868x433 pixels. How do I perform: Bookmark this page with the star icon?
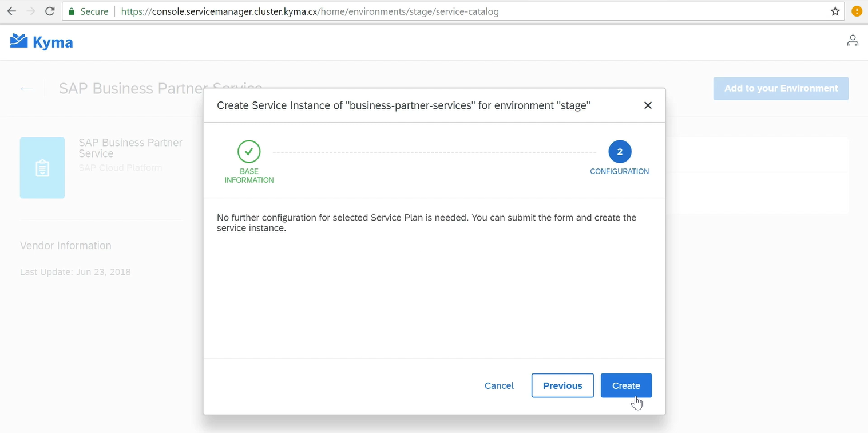(835, 11)
